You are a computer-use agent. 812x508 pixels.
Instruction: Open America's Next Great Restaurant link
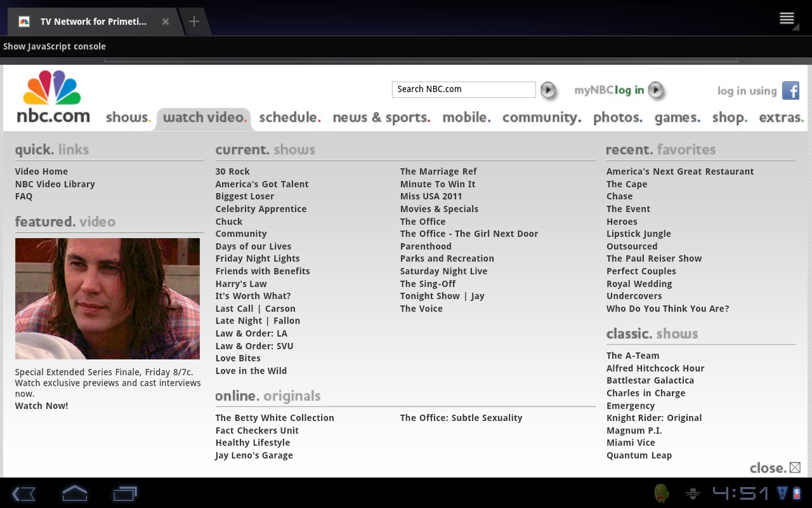point(680,171)
